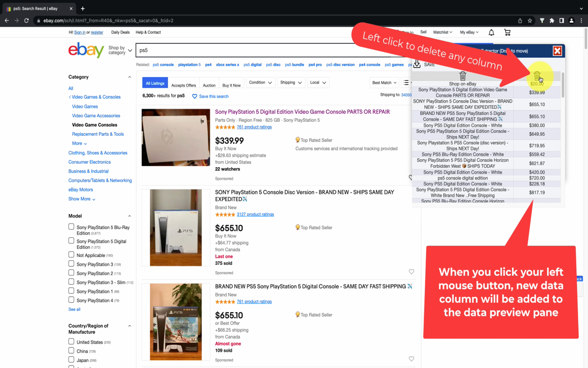
Task: Click the reload page icon
Action: pos(26,20)
